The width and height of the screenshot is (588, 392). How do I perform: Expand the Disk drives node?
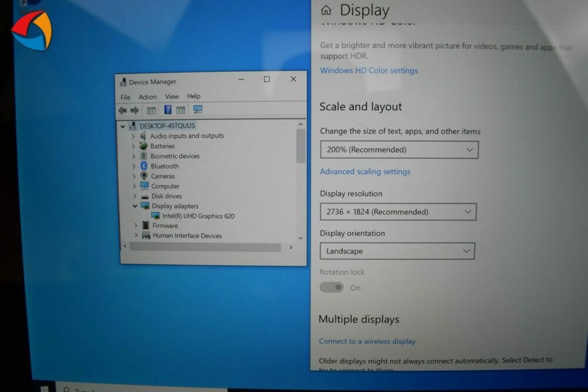click(135, 196)
